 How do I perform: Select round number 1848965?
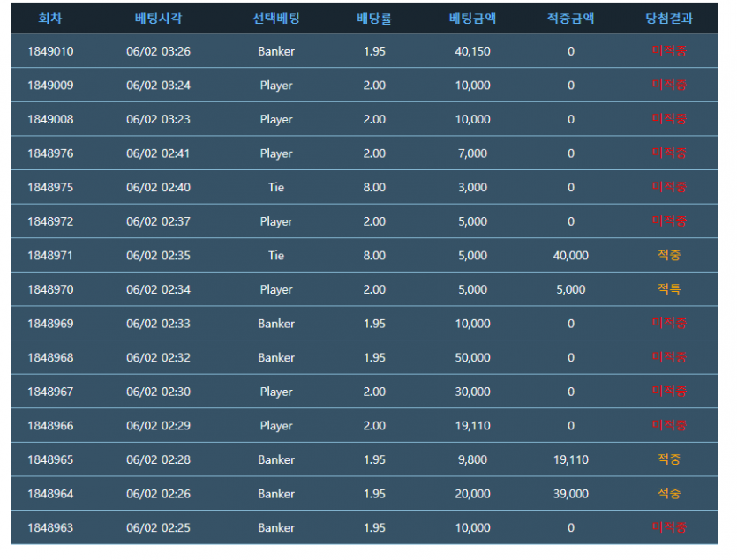tap(50, 459)
